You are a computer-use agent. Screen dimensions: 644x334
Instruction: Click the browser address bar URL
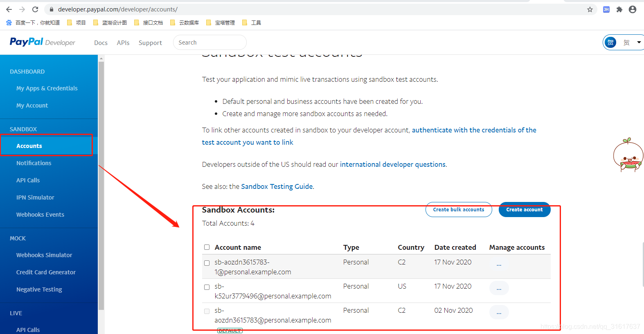click(x=118, y=9)
